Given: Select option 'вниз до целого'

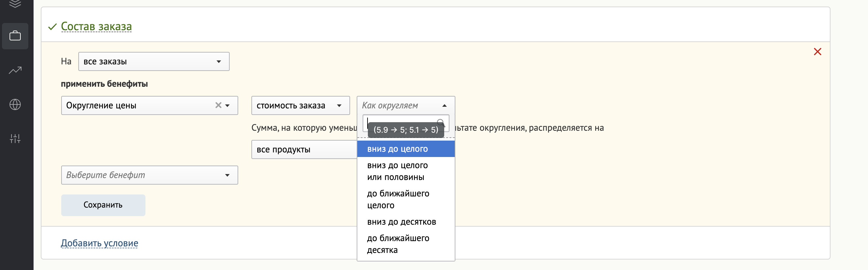Looking at the screenshot, I should [x=406, y=149].
